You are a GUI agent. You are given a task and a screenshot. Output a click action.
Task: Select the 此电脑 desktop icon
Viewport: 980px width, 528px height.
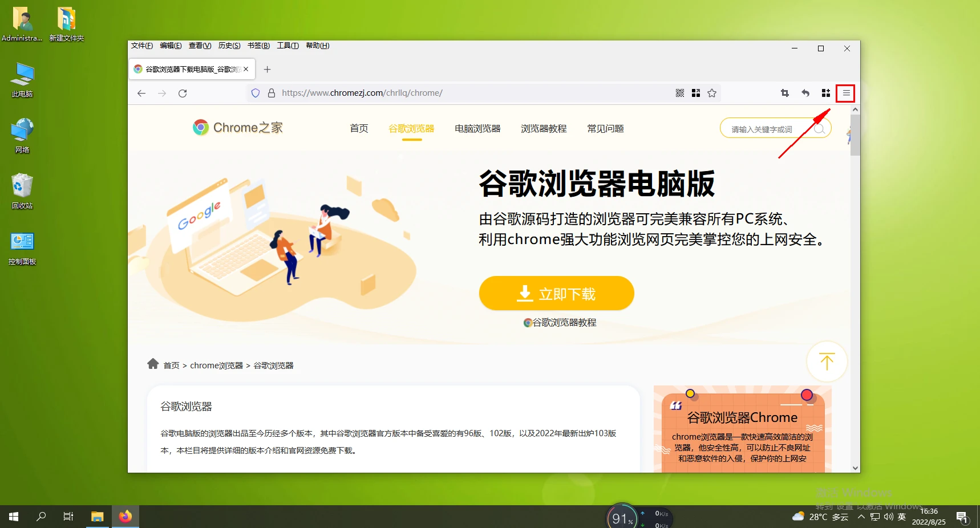22,80
